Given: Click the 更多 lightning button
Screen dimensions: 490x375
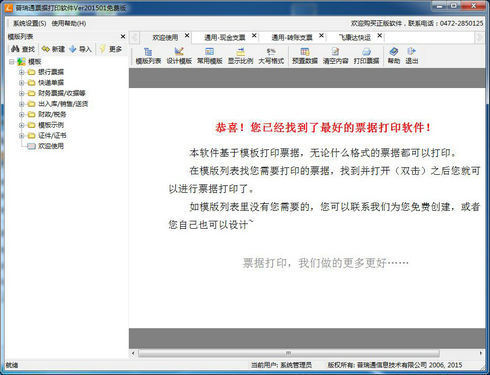Looking at the screenshot, I should (111, 49).
